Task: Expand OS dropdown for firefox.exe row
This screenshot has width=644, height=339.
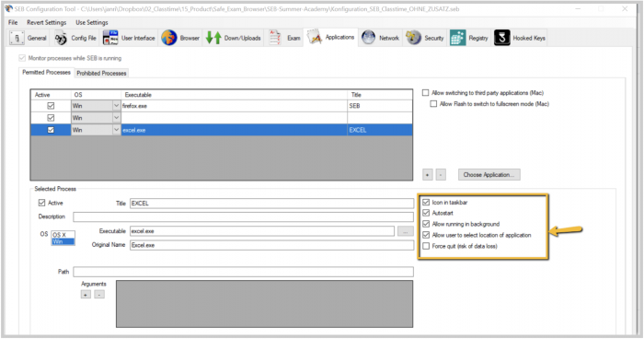Action: coord(116,106)
